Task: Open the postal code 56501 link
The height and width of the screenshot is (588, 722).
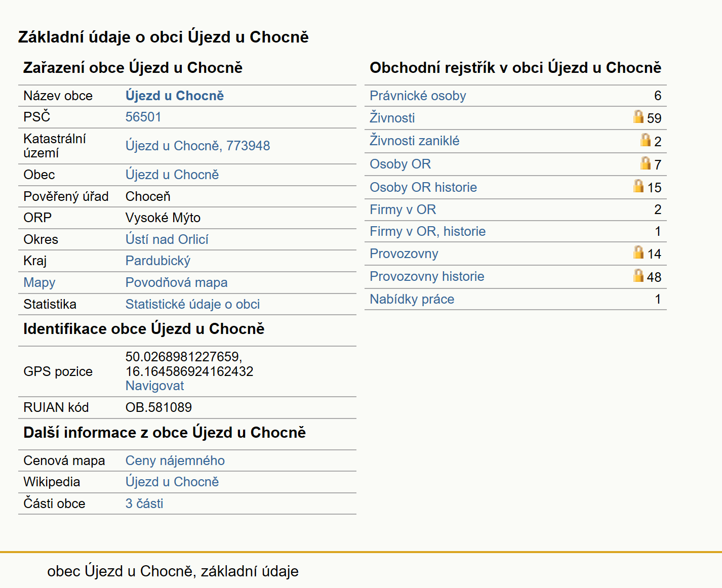Action: pos(143,117)
